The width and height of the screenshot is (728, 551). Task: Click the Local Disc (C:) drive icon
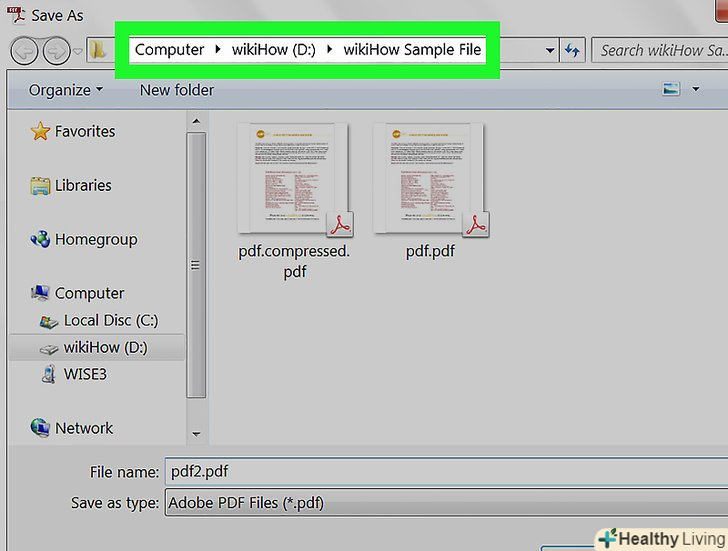click(x=49, y=322)
